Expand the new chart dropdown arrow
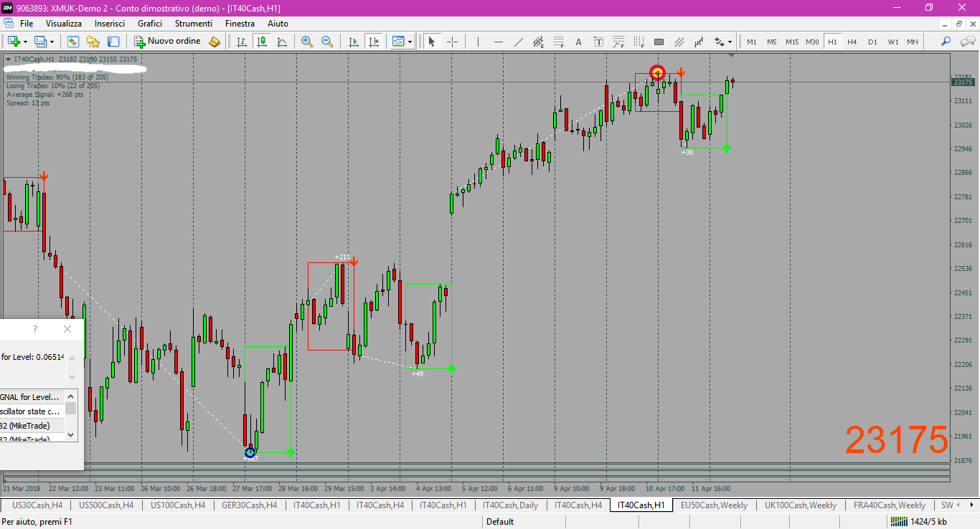This screenshot has width=980, height=529. click(x=25, y=42)
